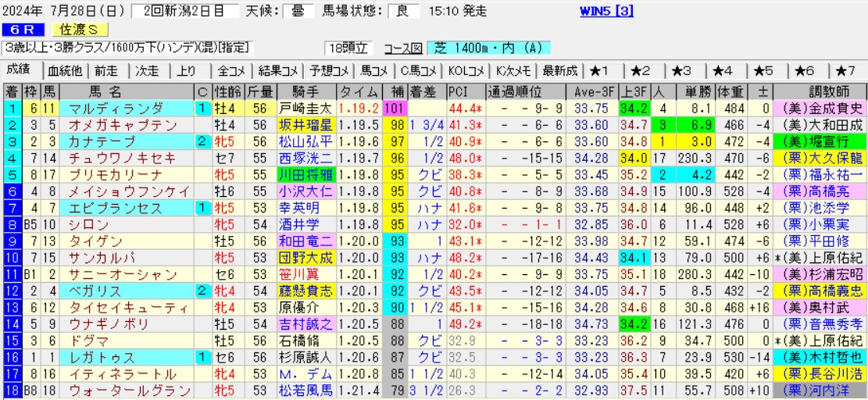Image resolution: width=868 pixels, height=400 pixels.
Task: Switch to the 血統他 tab
Action: (65, 70)
